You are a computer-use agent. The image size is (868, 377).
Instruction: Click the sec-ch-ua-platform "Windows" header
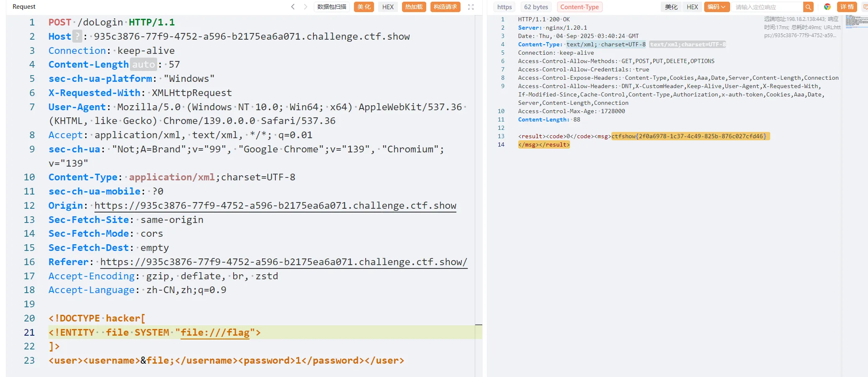coord(132,78)
